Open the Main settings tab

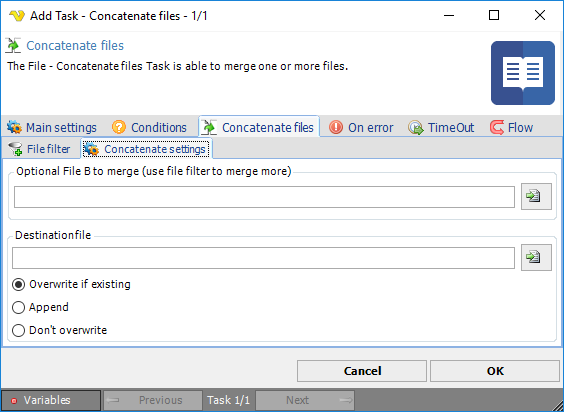click(52, 127)
